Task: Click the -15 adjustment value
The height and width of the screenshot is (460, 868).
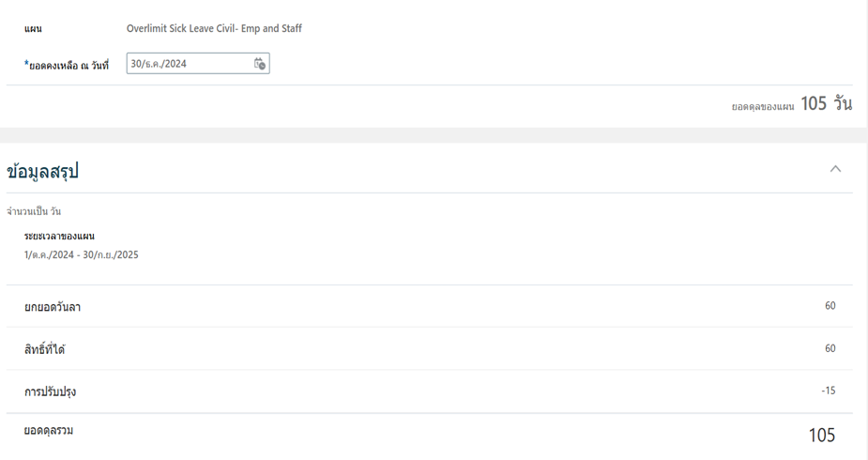Action: 828,391
